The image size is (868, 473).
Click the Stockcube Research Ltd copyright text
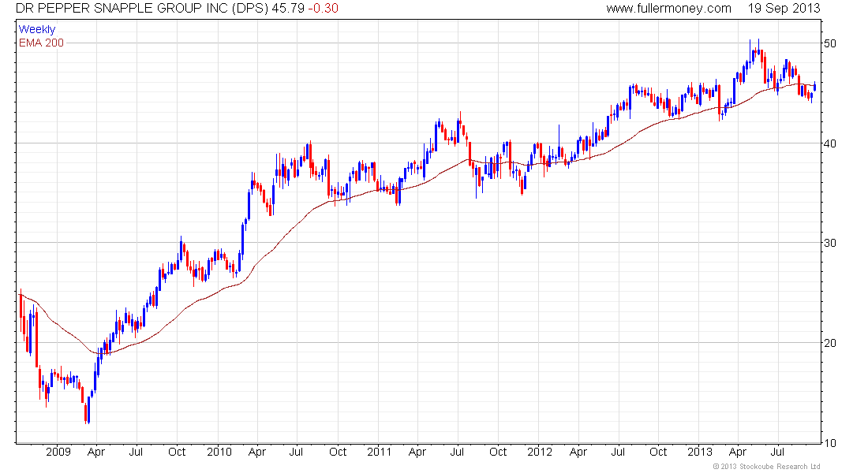[766, 467]
